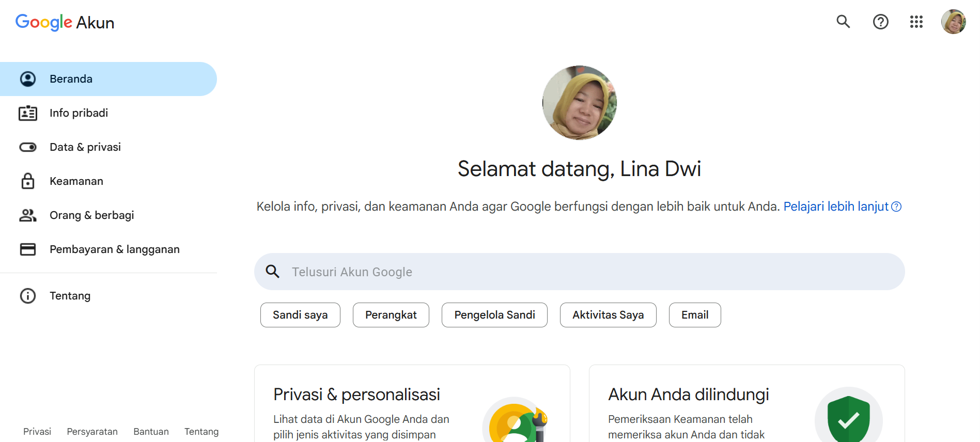
Task: Click the Keamanan padlock icon
Action: pos(28,181)
